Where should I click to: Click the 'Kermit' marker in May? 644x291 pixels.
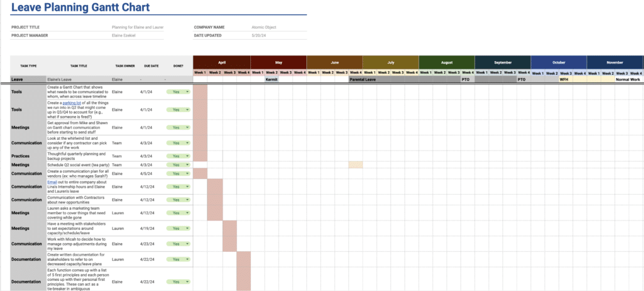point(271,80)
